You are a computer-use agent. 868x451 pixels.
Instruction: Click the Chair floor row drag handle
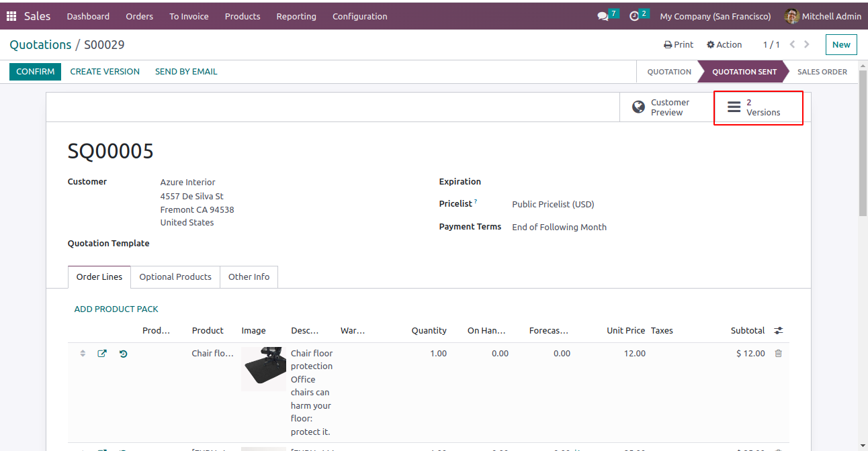[83, 353]
